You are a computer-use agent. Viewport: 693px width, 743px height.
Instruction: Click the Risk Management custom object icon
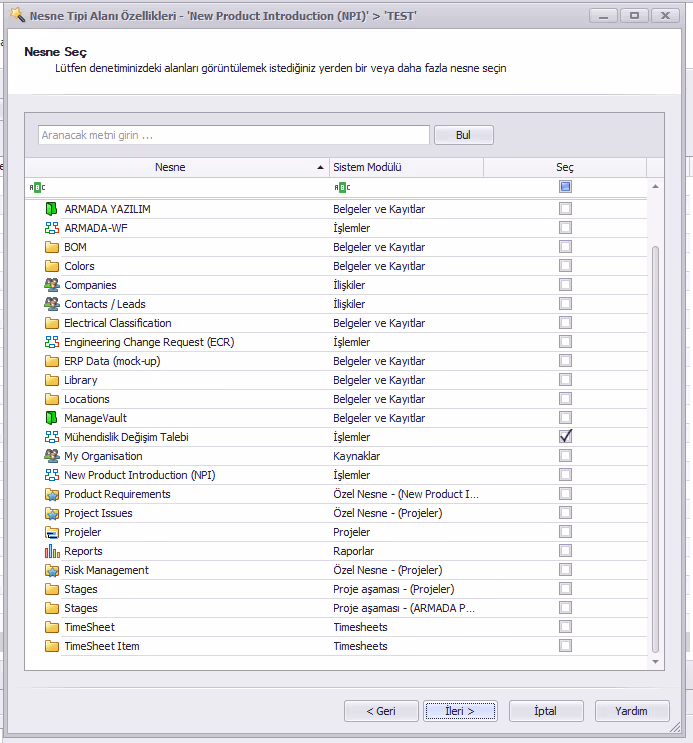point(52,570)
